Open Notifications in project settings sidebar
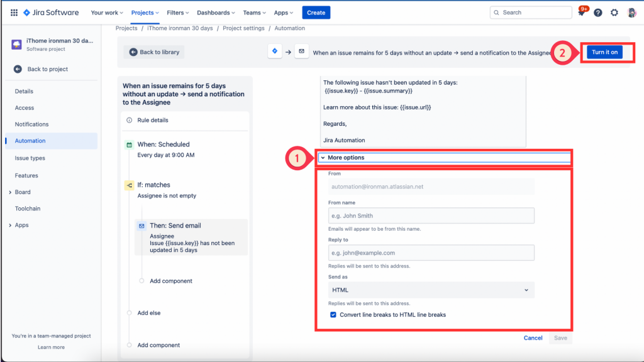644x362 pixels. (31, 124)
